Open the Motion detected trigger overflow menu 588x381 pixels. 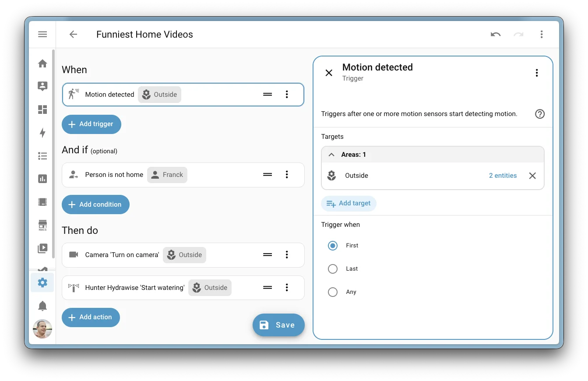(x=287, y=94)
